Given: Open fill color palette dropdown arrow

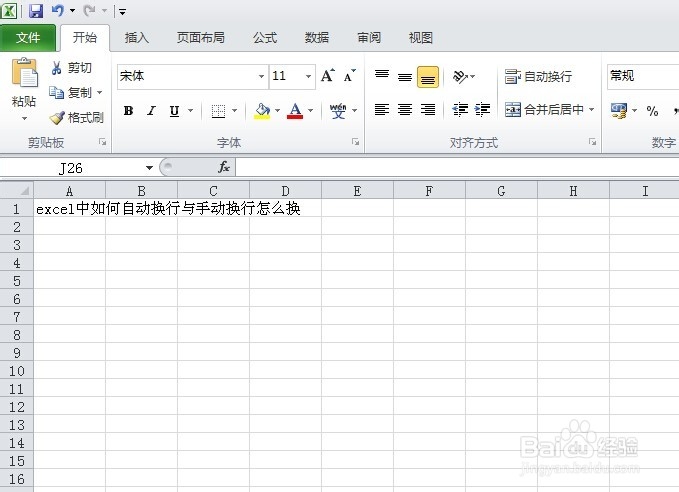Looking at the screenshot, I should point(277,111).
